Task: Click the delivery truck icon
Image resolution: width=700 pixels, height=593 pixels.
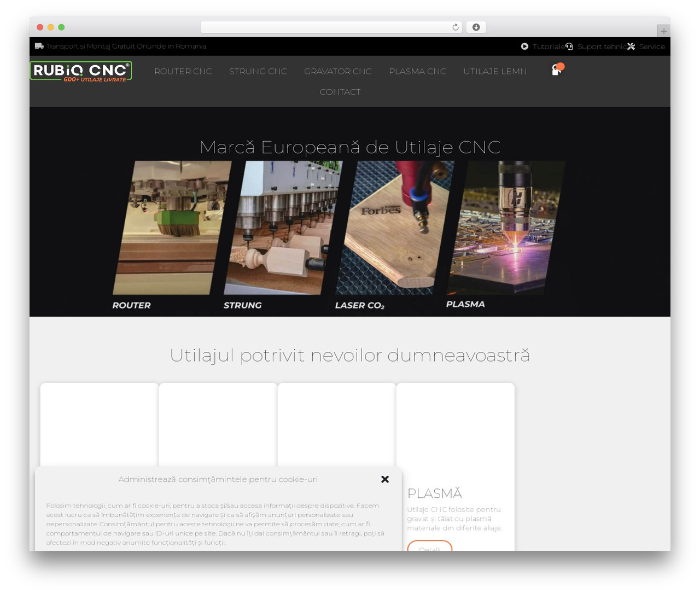Action: [39, 46]
